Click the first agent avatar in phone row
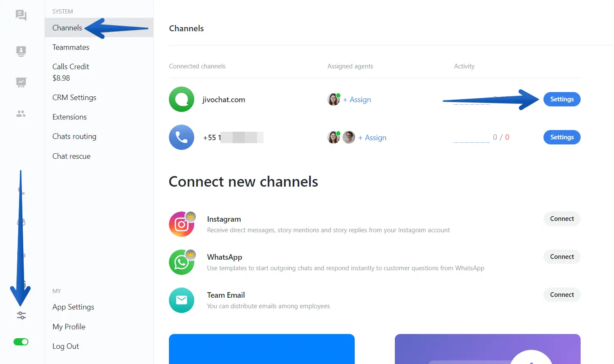This screenshot has height=364, width=614. coord(334,137)
